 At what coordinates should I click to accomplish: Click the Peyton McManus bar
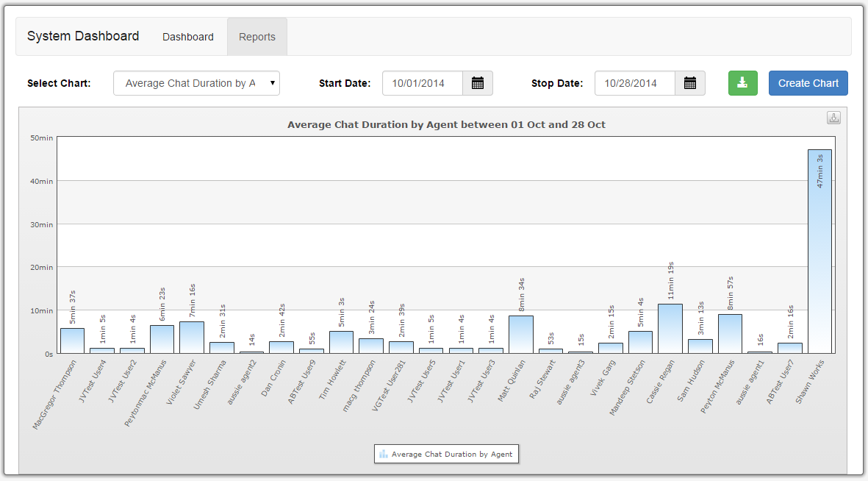tap(730, 334)
